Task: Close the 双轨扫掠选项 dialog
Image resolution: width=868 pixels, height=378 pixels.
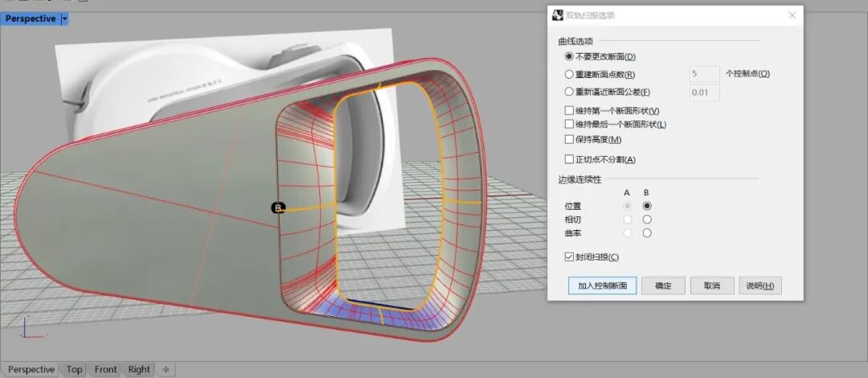Action: click(x=792, y=15)
